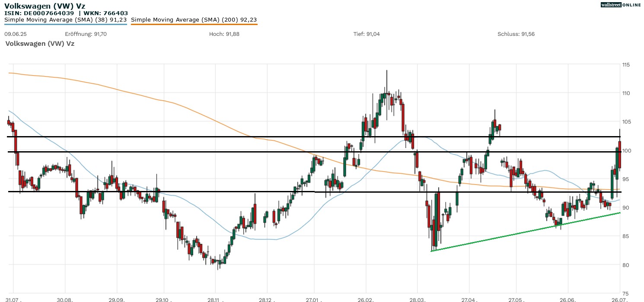Click the 28.12. date axis label
This screenshot has height=302, width=644.
coord(267,299)
